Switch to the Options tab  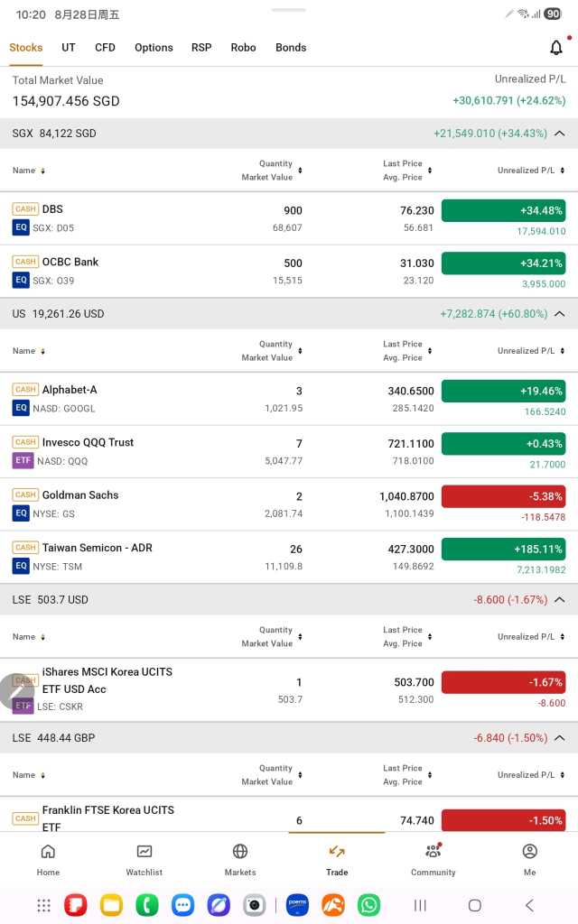[154, 48]
